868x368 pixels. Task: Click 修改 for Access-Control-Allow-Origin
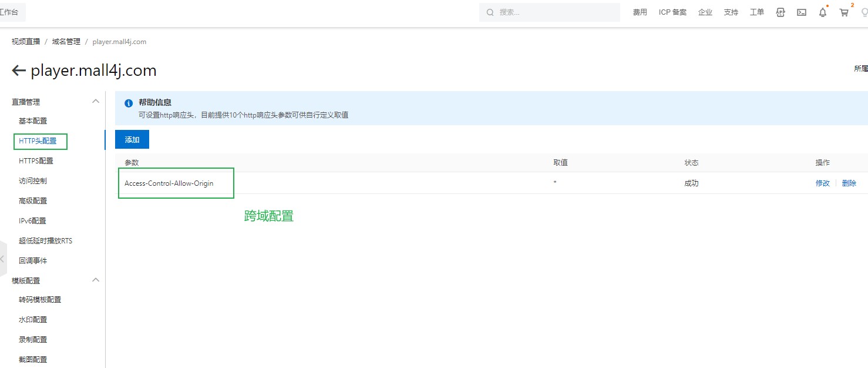pyautogui.click(x=822, y=183)
